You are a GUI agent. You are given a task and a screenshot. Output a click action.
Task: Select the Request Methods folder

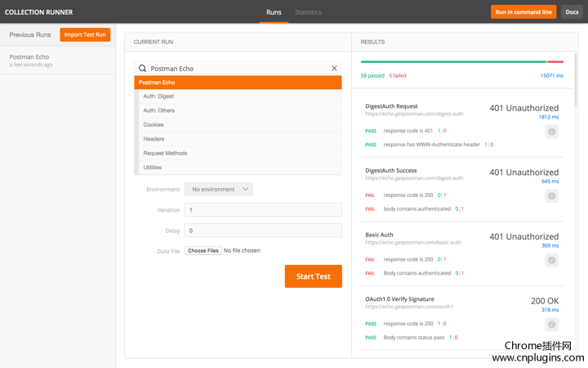[240, 153]
